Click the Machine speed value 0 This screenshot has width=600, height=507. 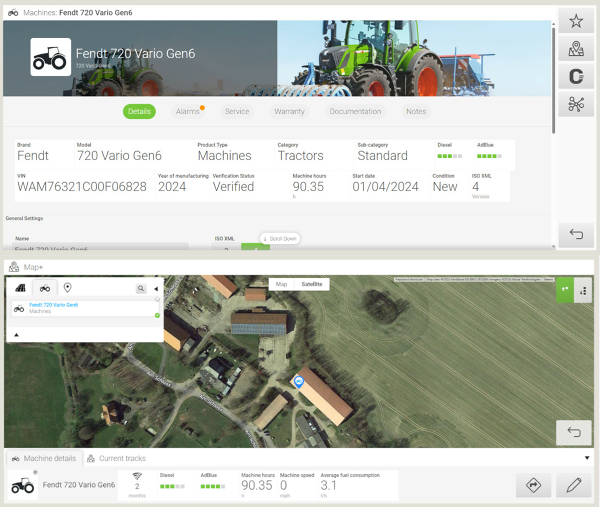tap(284, 485)
